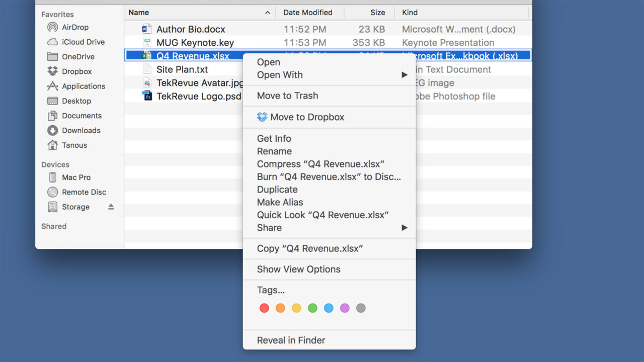The width and height of the screenshot is (644, 362).
Task: Click the Word icon for Author Bio.docx
Action: tap(147, 29)
